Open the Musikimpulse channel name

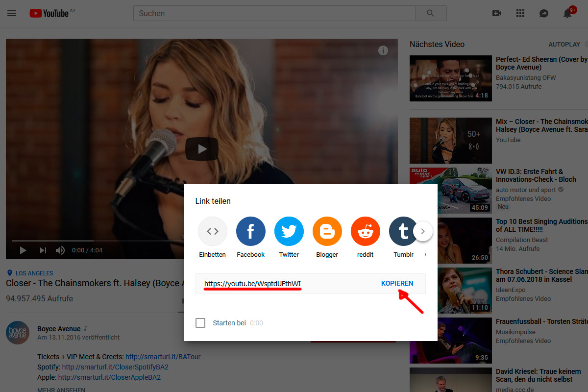[x=516, y=332]
